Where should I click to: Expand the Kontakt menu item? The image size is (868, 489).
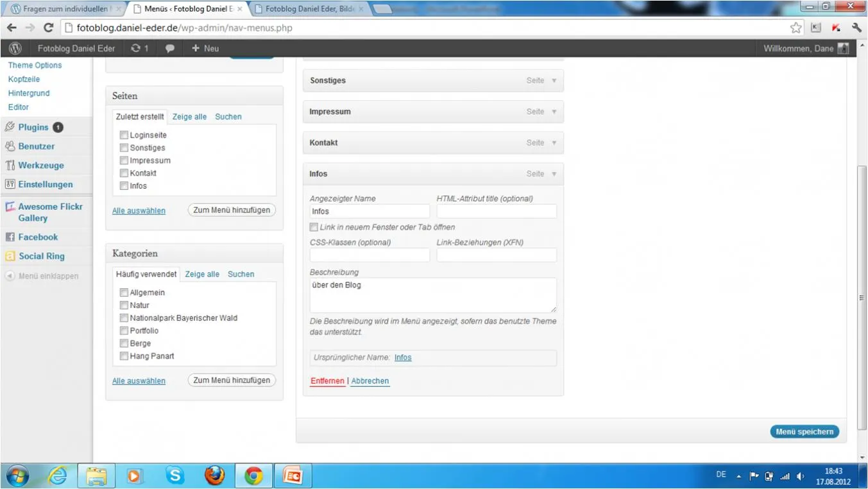(x=554, y=142)
